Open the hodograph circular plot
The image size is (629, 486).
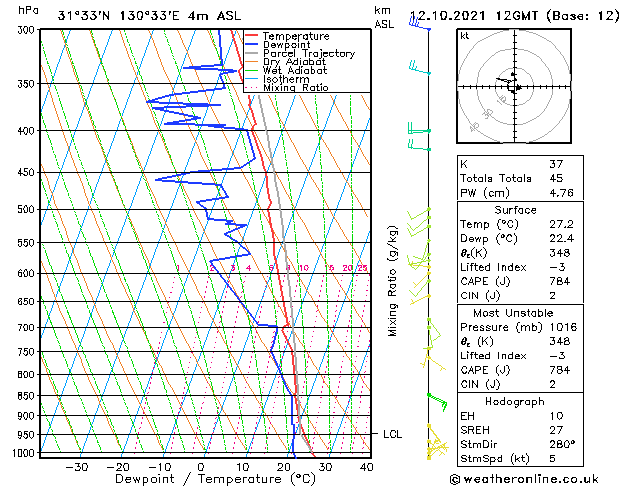coord(514,86)
